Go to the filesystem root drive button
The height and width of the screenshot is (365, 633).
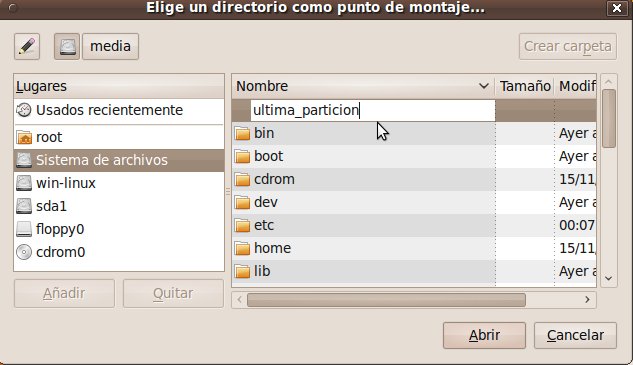[67, 46]
